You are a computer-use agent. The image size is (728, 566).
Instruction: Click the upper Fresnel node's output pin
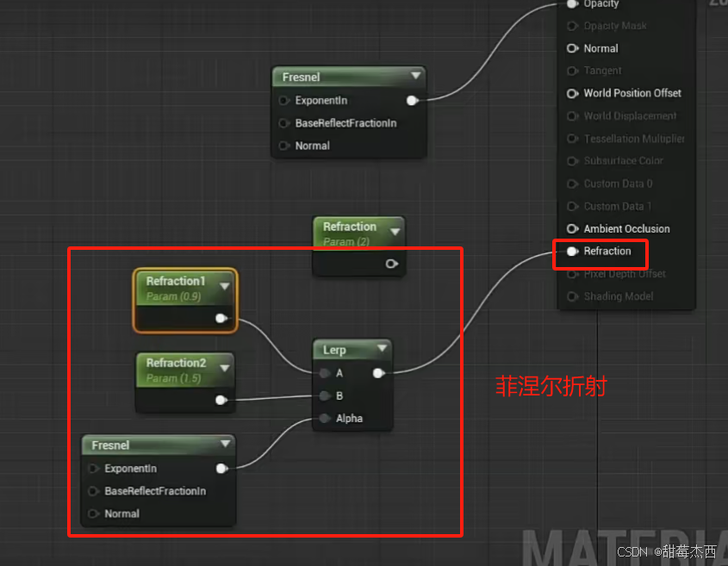coord(412,100)
